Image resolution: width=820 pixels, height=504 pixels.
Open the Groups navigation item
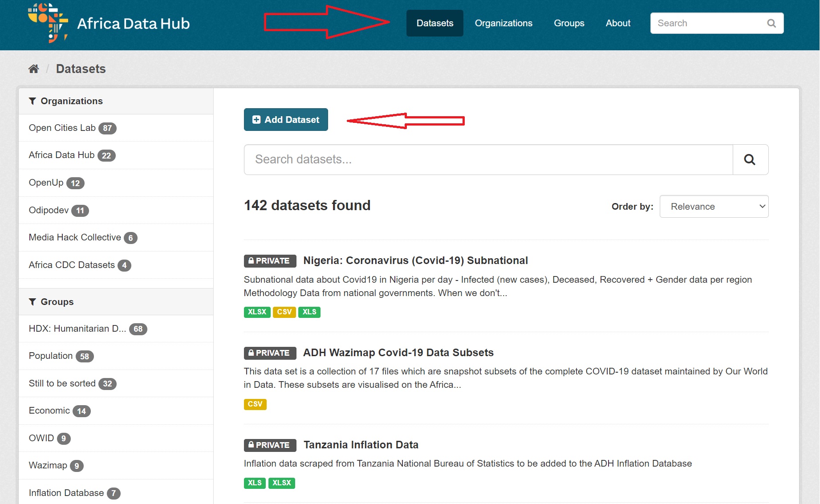tap(569, 23)
